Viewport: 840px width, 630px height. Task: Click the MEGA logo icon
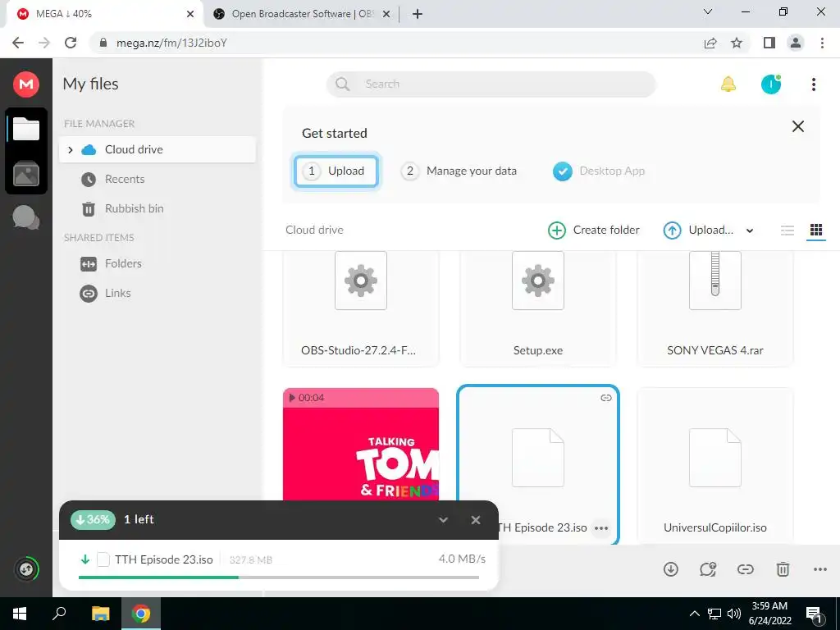point(26,84)
